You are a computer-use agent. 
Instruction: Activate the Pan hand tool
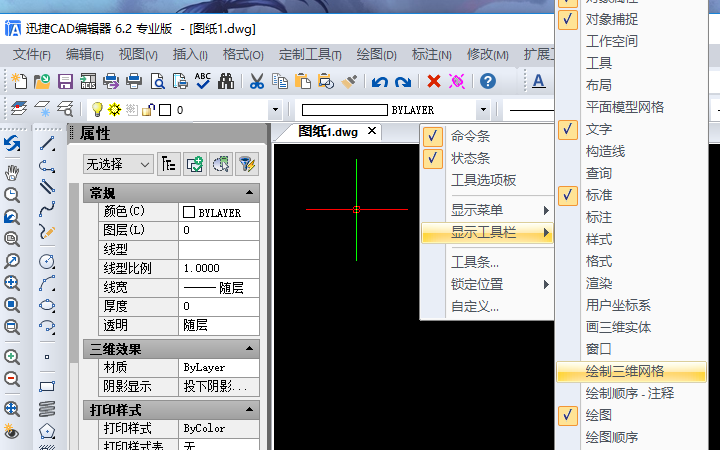click(x=12, y=173)
